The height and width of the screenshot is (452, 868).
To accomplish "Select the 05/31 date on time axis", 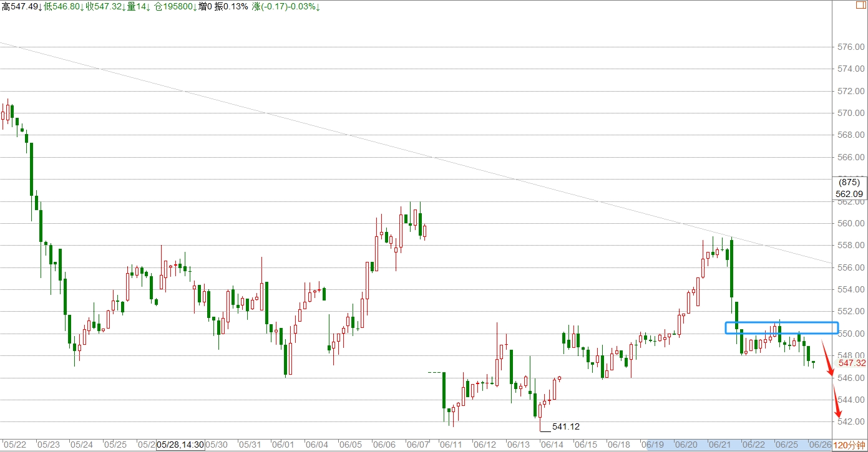I will coord(250,445).
